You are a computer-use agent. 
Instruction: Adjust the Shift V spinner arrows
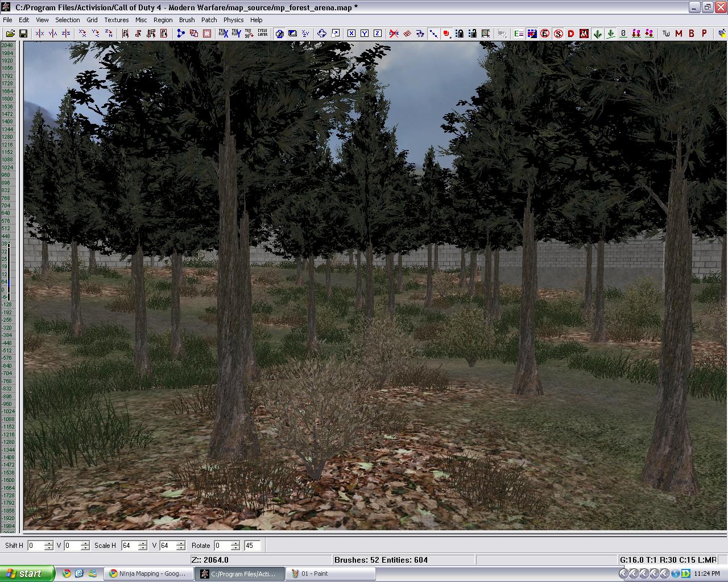pyautogui.click(x=85, y=546)
